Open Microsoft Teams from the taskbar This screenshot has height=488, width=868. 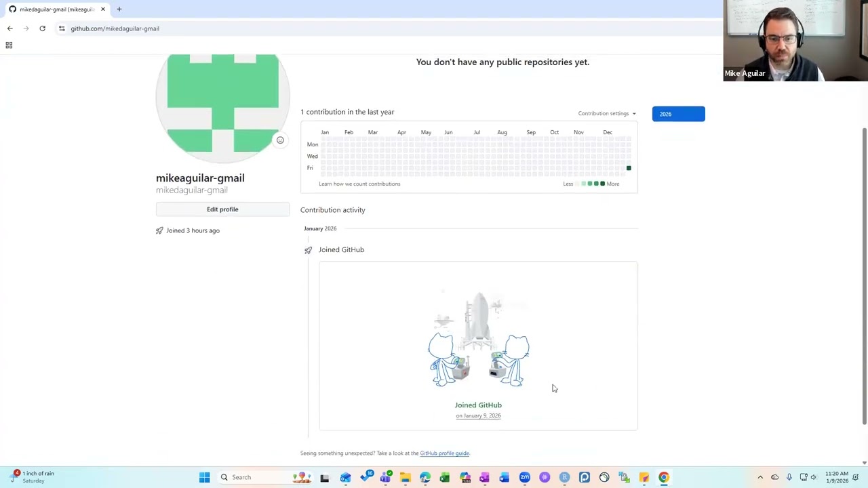click(385, 477)
